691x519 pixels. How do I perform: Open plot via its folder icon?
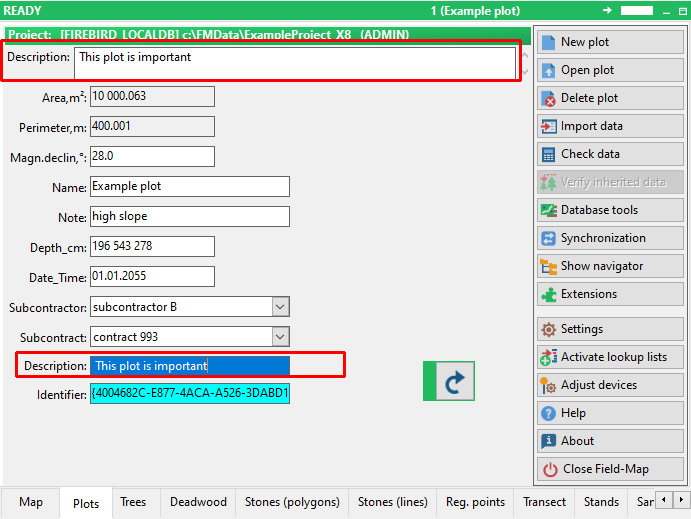coord(549,70)
